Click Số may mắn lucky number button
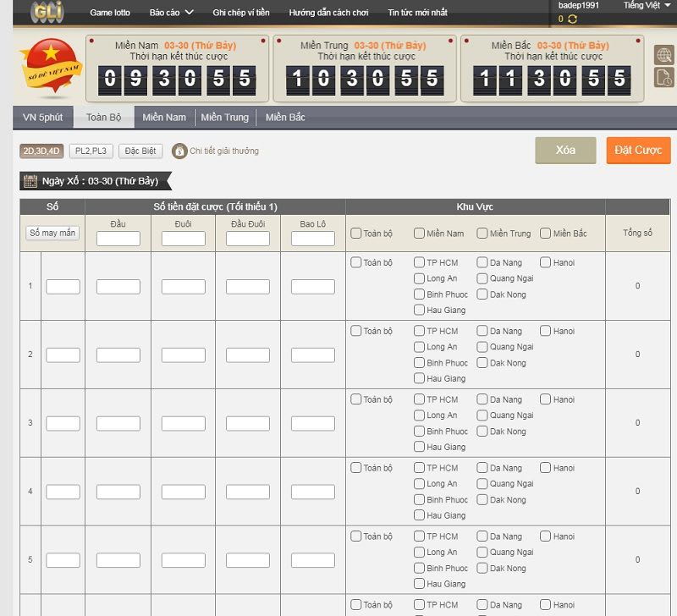Image resolution: width=677 pixels, height=616 pixels. pyautogui.click(x=52, y=233)
